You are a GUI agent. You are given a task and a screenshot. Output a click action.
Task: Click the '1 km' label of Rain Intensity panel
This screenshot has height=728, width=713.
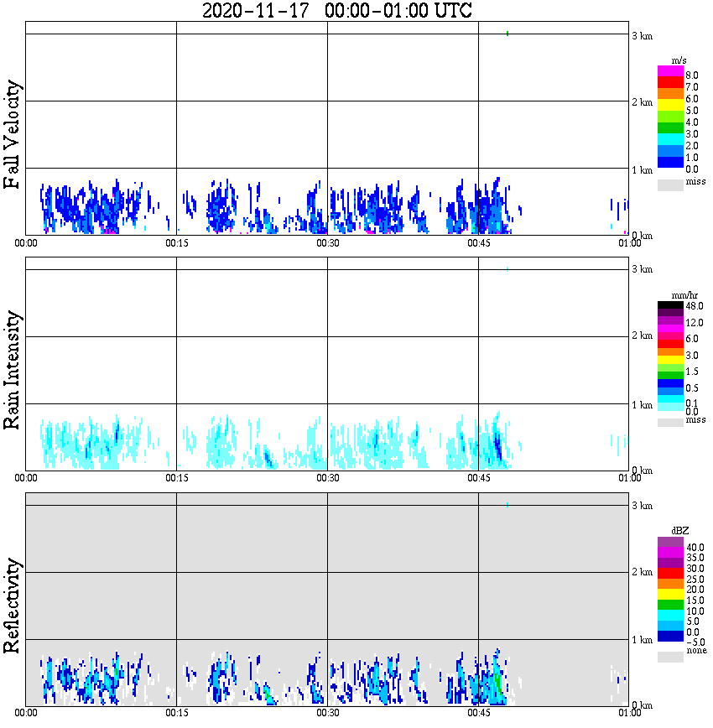[643, 405]
